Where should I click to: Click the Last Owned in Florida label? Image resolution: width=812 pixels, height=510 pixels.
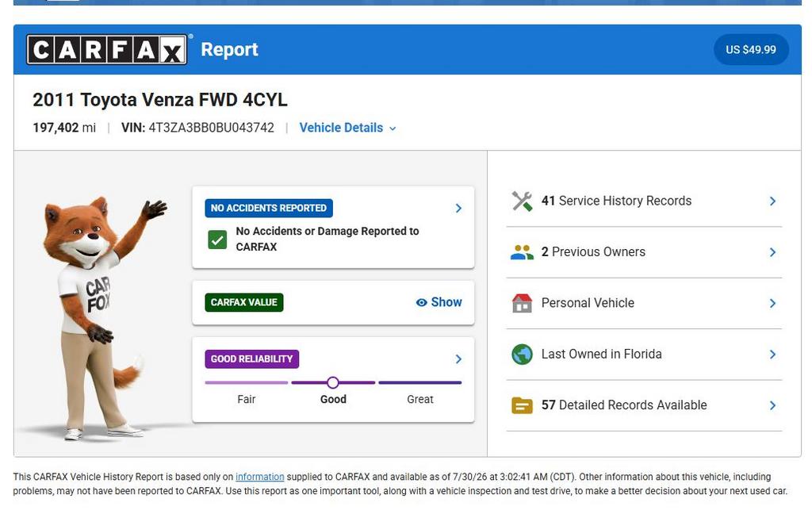(x=601, y=355)
